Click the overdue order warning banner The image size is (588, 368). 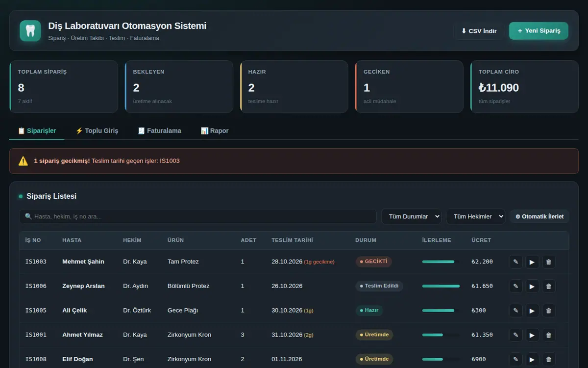tap(294, 161)
